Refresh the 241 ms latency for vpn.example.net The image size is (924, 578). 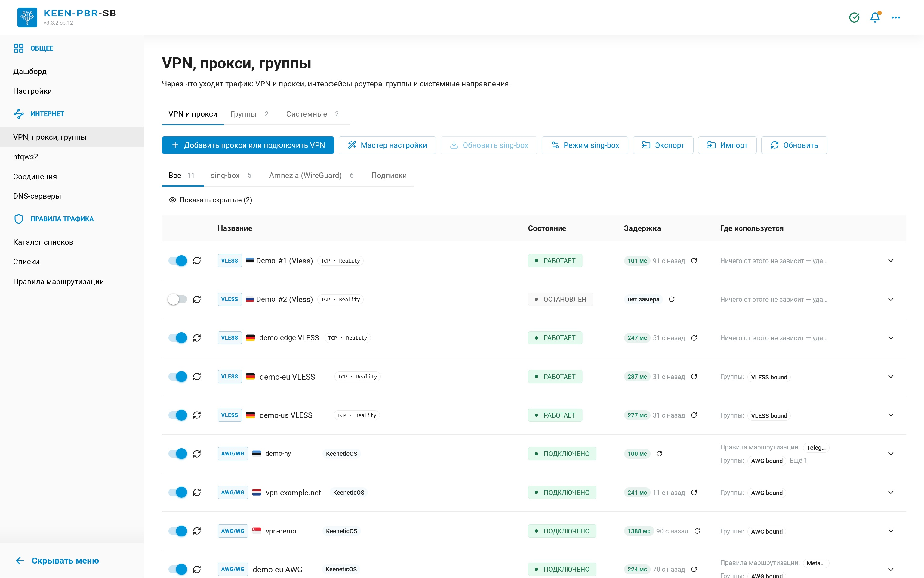click(694, 492)
